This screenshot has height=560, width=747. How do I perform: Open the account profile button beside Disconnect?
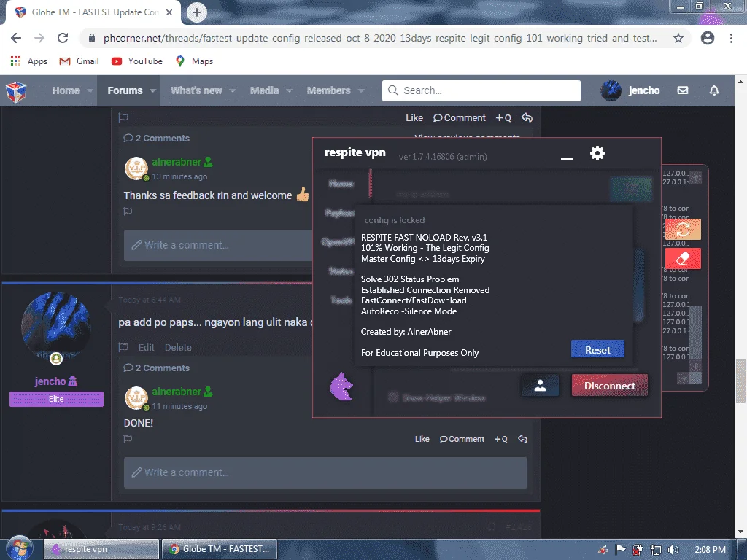pos(540,385)
